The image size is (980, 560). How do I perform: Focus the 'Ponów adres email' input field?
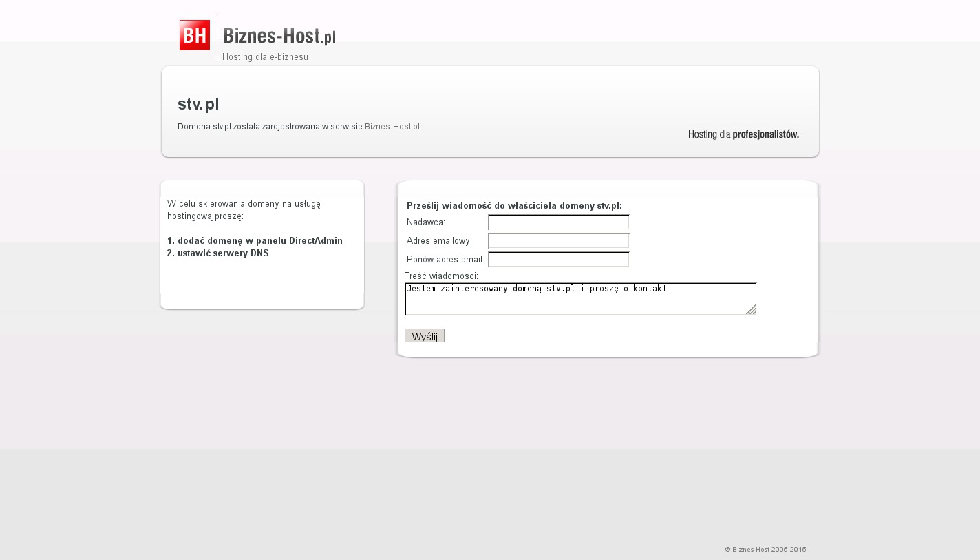[x=558, y=260]
